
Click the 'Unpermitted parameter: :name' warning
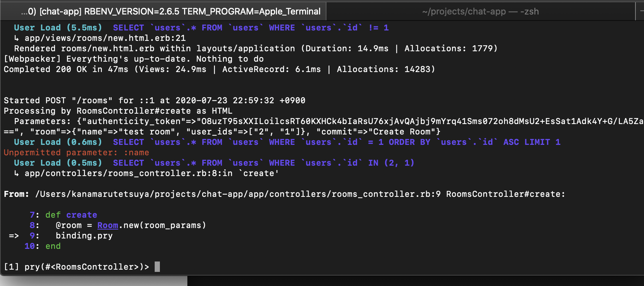click(x=76, y=153)
